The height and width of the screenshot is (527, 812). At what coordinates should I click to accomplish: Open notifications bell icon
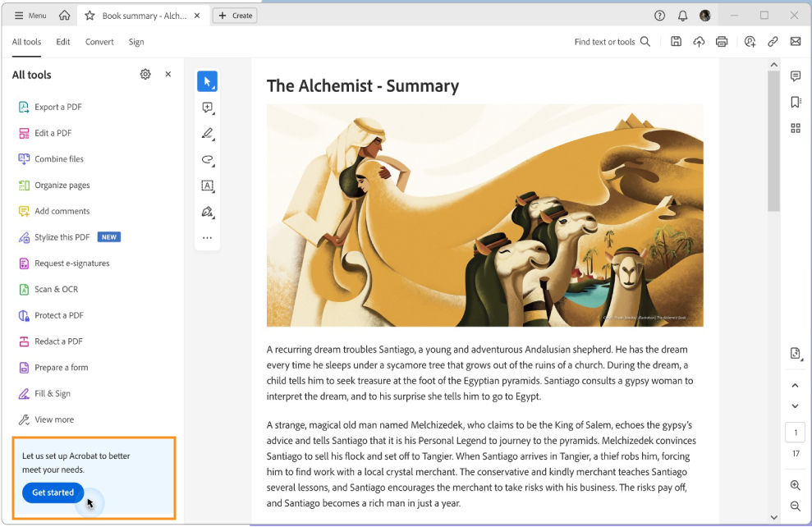(x=682, y=16)
